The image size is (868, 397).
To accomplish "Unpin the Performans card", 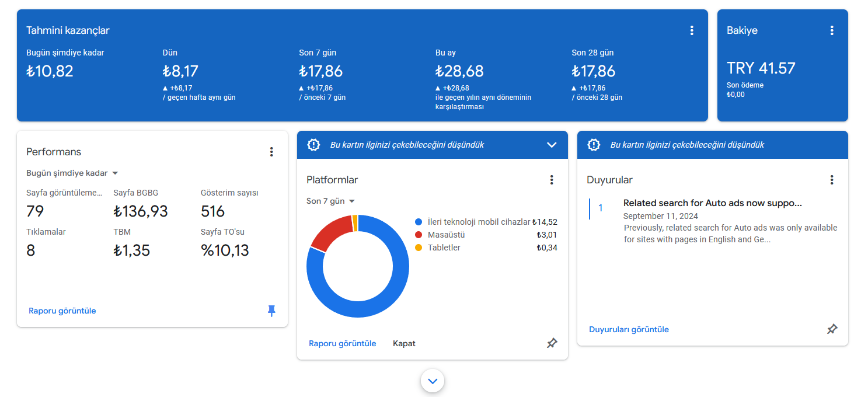I will [x=271, y=311].
